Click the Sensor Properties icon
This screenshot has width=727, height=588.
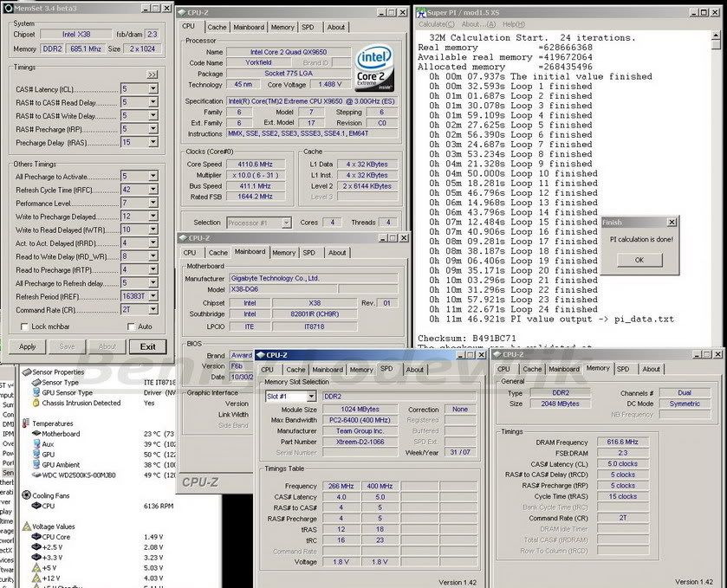(25, 372)
